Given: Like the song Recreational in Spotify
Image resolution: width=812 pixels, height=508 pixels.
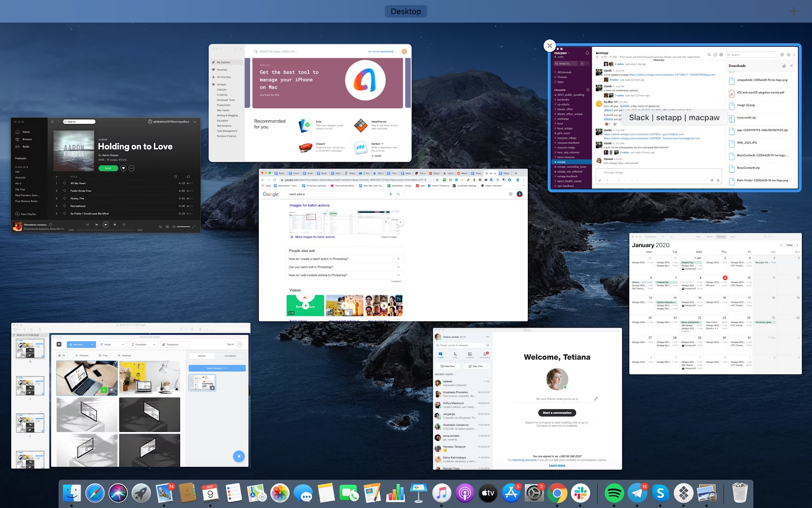Looking at the screenshot, I should 64,206.
